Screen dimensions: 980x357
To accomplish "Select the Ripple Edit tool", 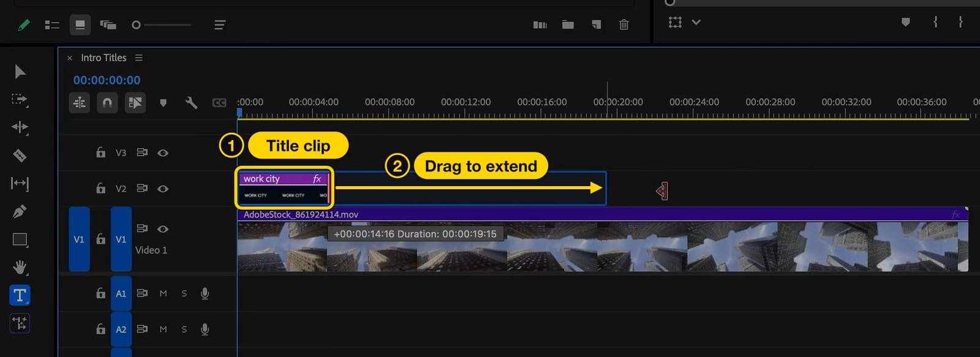I will pyautogui.click(x=20, y=127).
